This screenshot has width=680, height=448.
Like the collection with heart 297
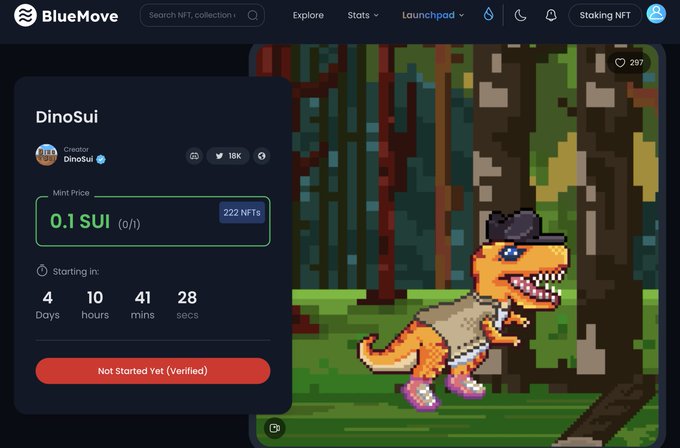[629, 63]
